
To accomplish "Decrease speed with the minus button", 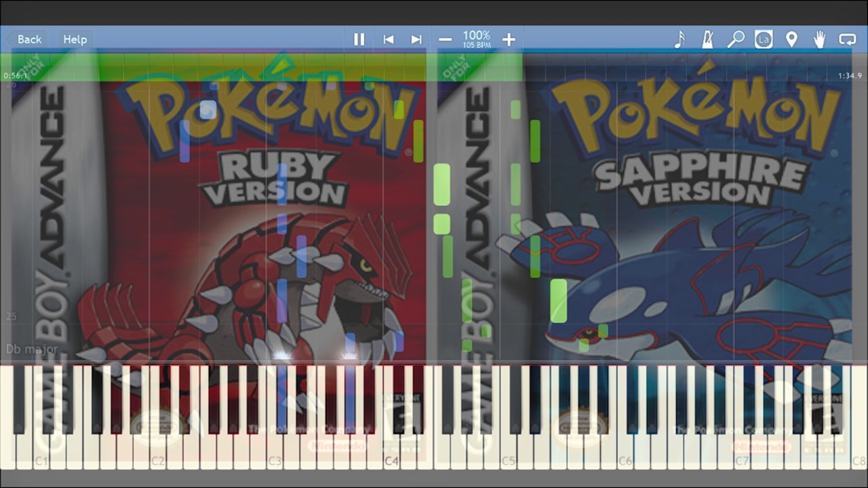I will point(445,39).
